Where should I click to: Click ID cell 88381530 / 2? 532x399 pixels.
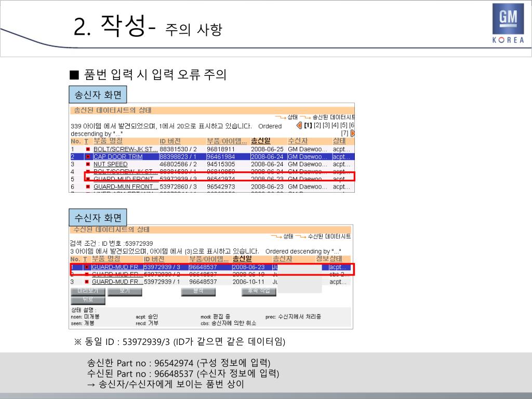click(178, 149)
